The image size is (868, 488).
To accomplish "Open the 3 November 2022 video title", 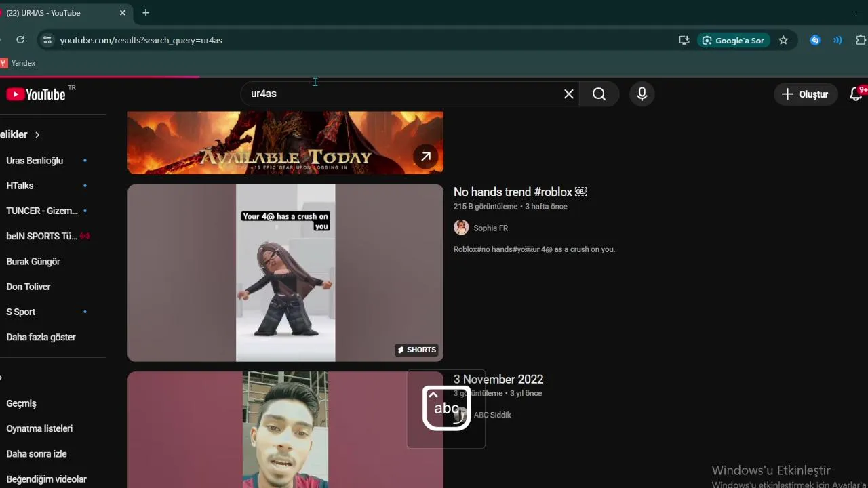I will tap(498, 380).
